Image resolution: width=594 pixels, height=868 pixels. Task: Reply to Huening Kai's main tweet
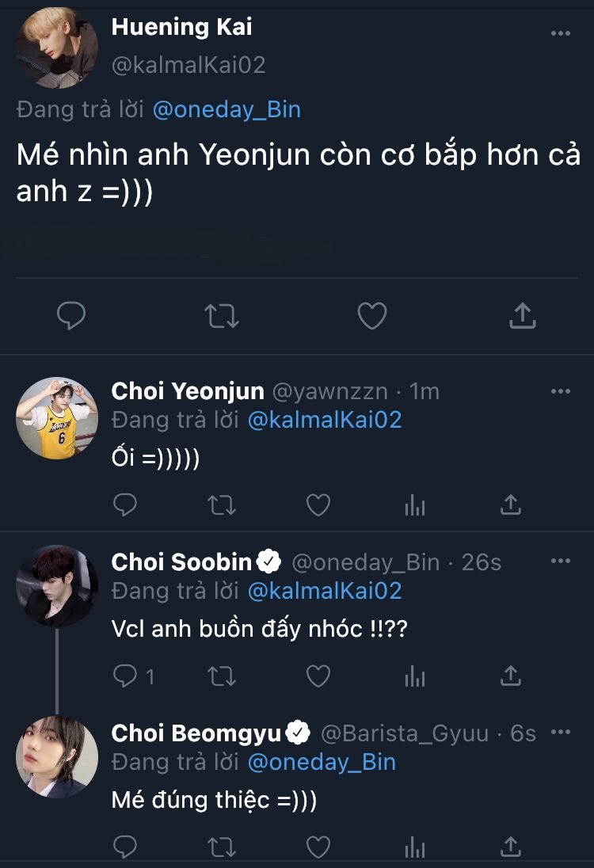(71, 317)
